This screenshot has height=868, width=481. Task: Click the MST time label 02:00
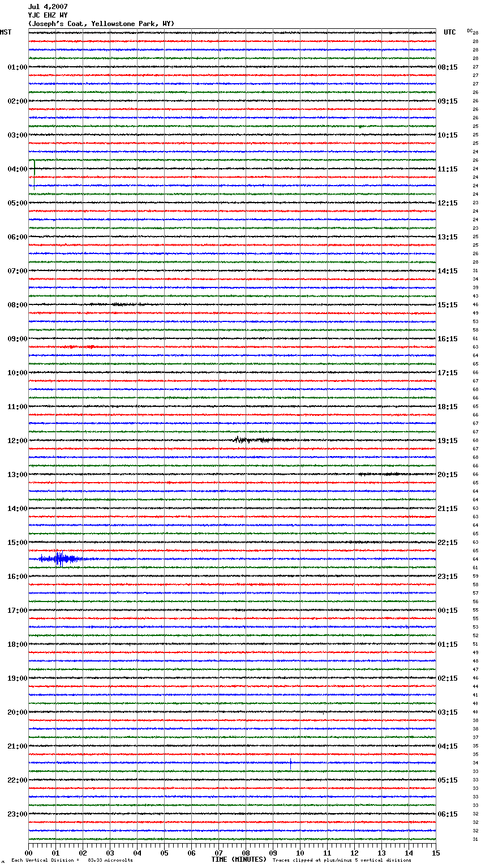tap(18, 101)
